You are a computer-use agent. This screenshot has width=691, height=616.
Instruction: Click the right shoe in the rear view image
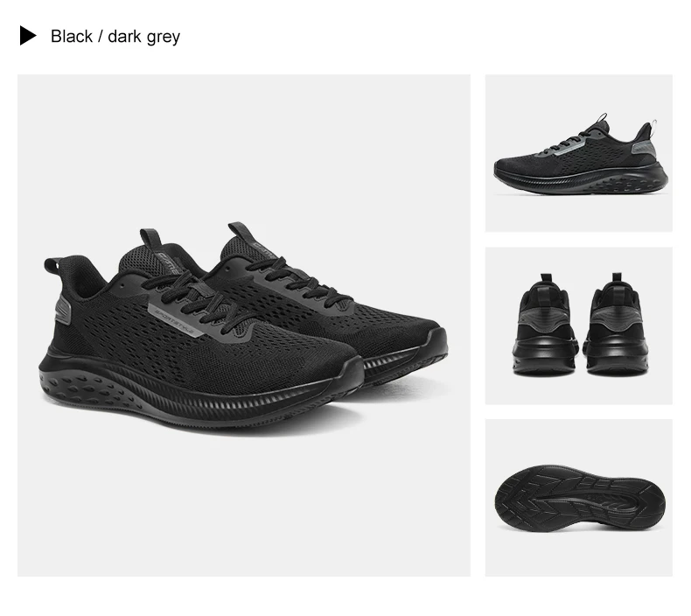(617, 325)
